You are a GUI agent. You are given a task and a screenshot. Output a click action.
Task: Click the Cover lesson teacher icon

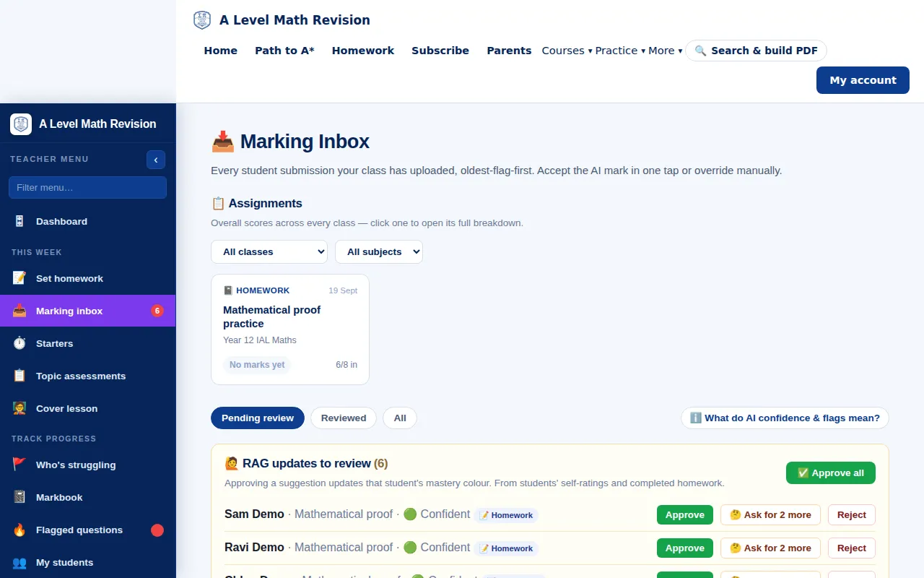click(19, 409)
